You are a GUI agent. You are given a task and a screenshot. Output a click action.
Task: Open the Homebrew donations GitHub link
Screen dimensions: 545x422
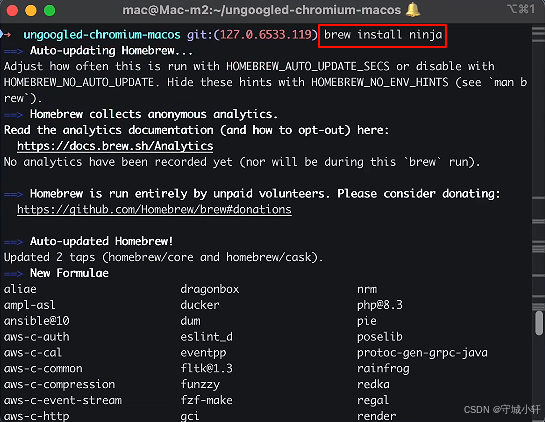pyautogui.click(x=154, y=210)
